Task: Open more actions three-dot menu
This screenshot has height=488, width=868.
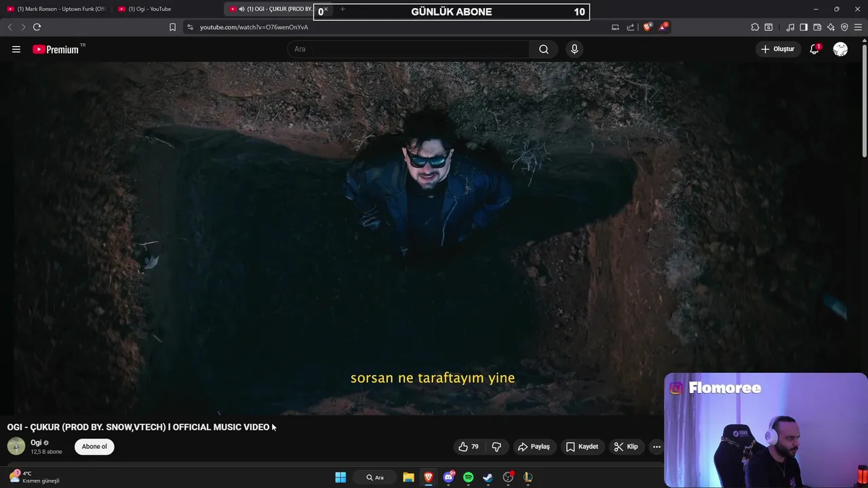Action: (x=656, y=447)
